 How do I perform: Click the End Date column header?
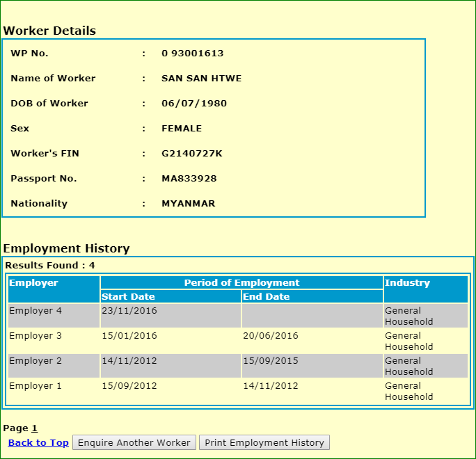(266, 297)
